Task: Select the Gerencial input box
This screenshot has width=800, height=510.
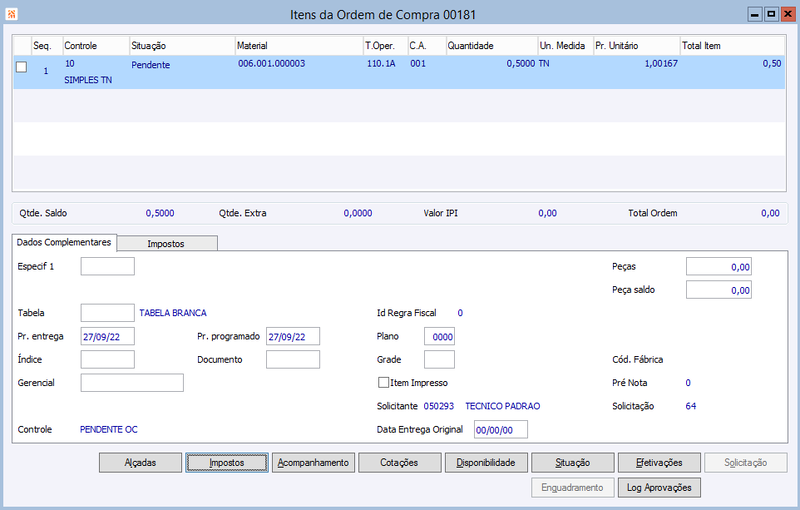Action: pyautogui.click(x=132, y=382)
